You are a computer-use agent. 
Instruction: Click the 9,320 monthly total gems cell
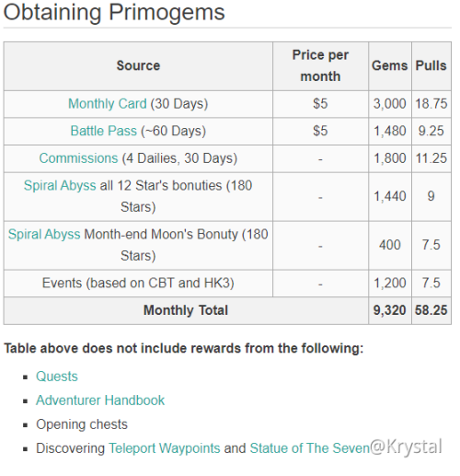tap(390, 310)
